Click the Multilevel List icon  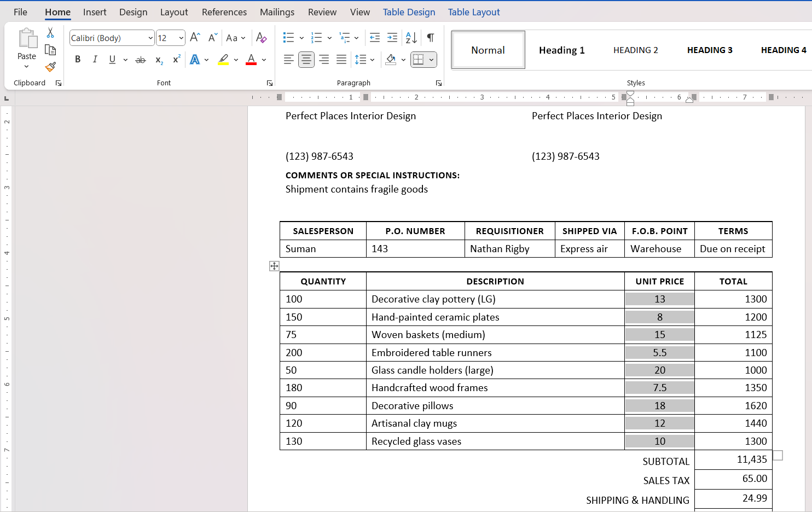click(x=345, y=38)
